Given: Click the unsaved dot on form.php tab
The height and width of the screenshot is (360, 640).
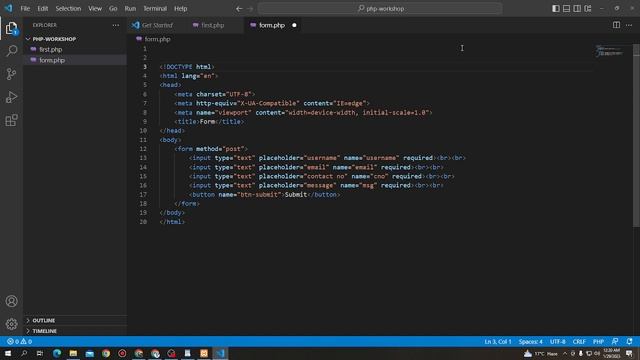Looking at the screenshot, I should 294,25.
